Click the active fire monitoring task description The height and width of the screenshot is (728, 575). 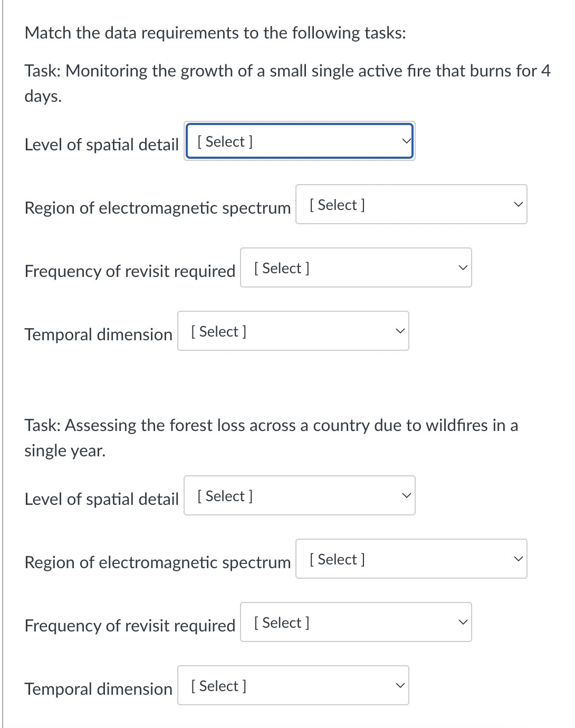(x=287, y=83)
